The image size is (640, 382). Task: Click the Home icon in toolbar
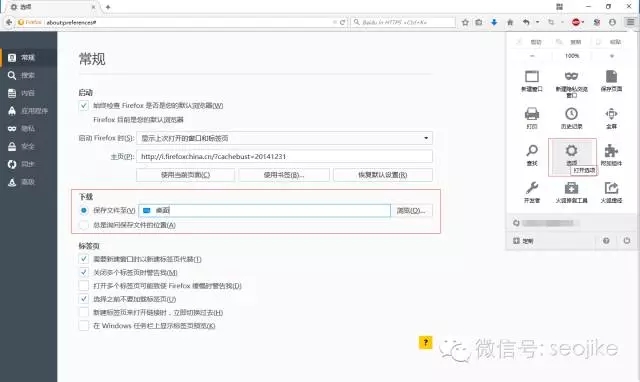510,22
